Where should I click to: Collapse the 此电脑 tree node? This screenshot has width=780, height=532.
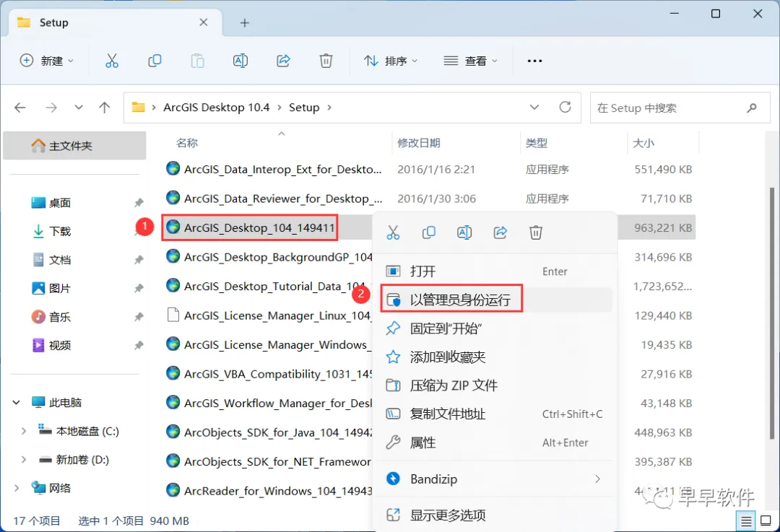pos(17,402)
